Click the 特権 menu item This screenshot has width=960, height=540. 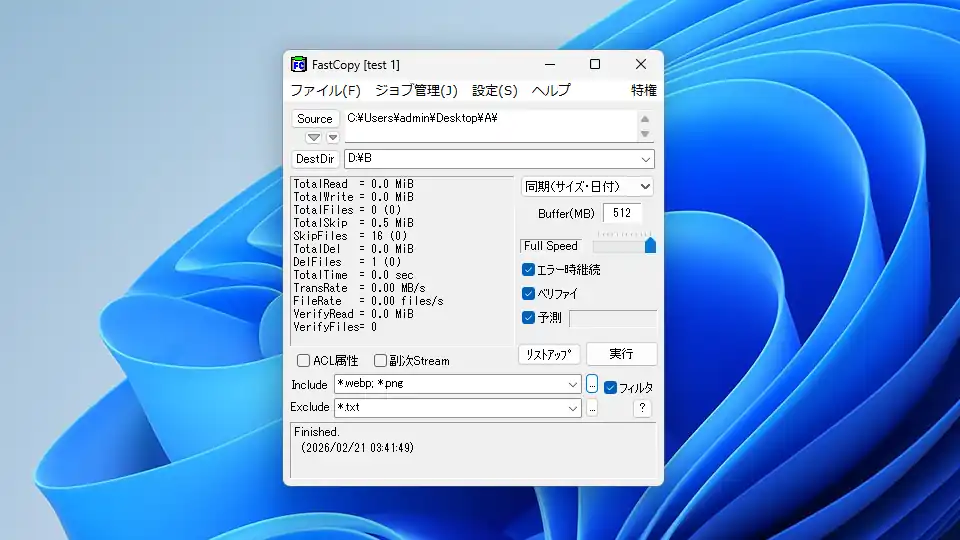tap(643, 91)
